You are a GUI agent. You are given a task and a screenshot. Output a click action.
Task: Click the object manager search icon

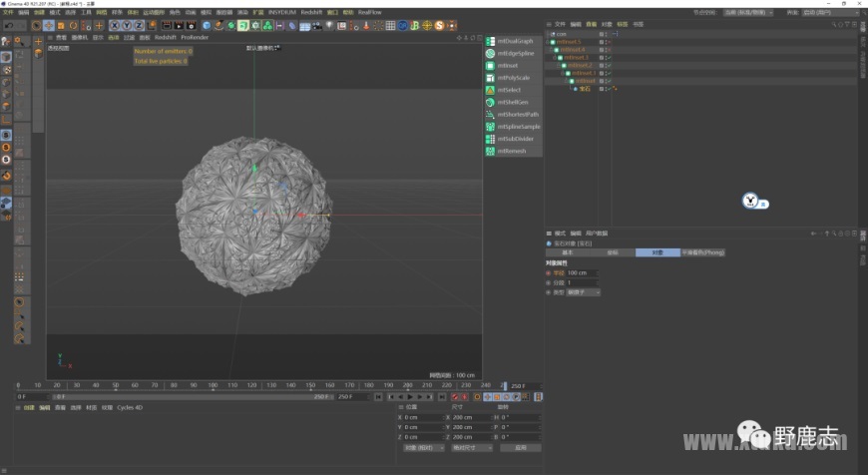pos(834,24)
